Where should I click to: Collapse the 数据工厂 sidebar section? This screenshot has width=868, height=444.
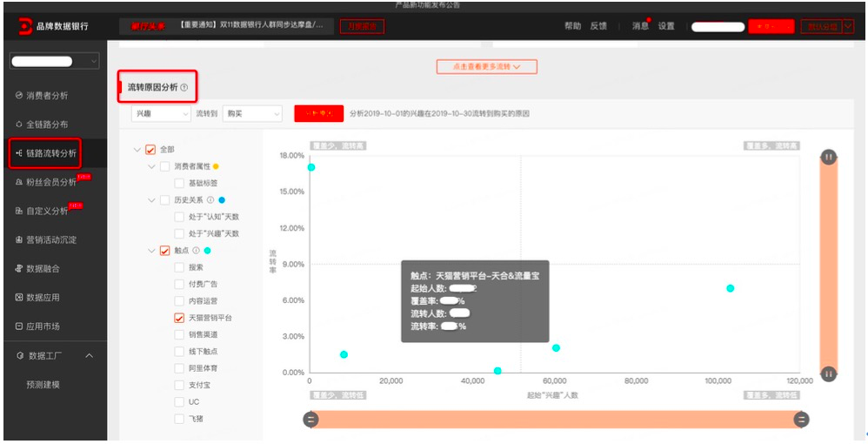(89, 355)
